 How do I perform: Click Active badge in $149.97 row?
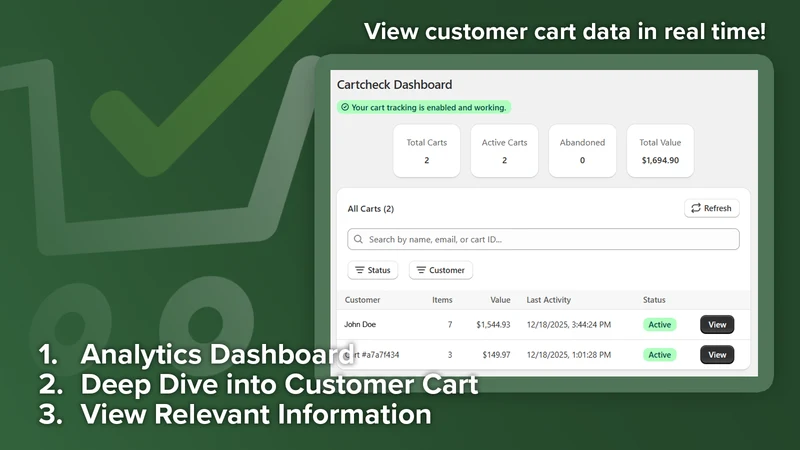(x=660, y=355)
